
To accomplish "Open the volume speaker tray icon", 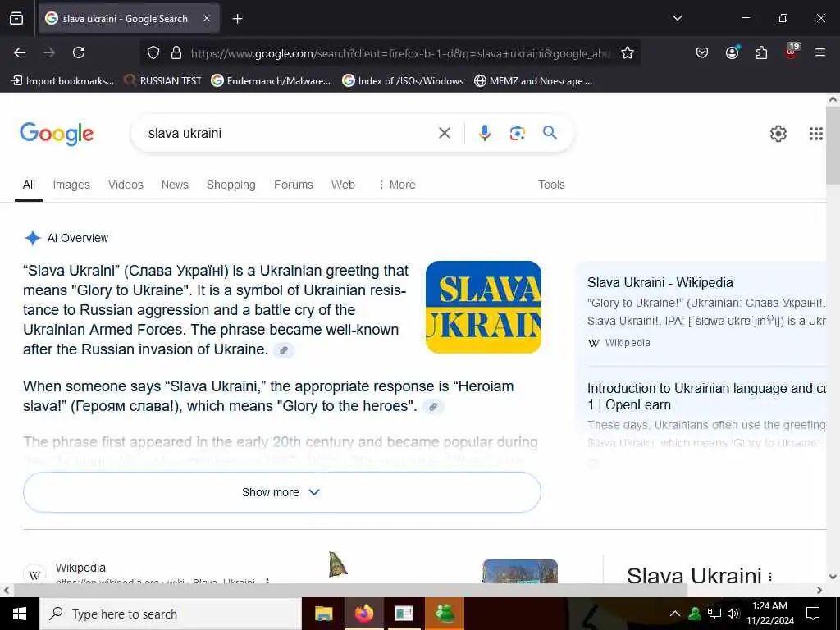I will (x=733, y=614).
